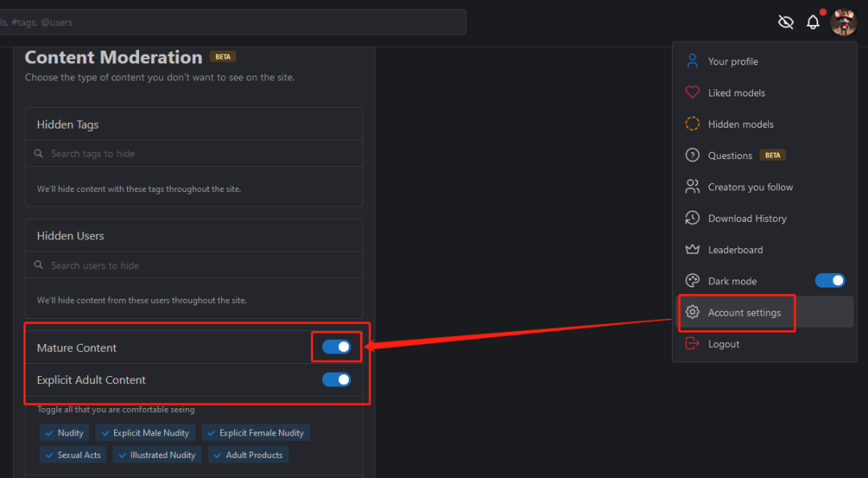Click the 'Choose the type of content' description
This screenshot has height=478, width=868.
click(x=160, y=77)
